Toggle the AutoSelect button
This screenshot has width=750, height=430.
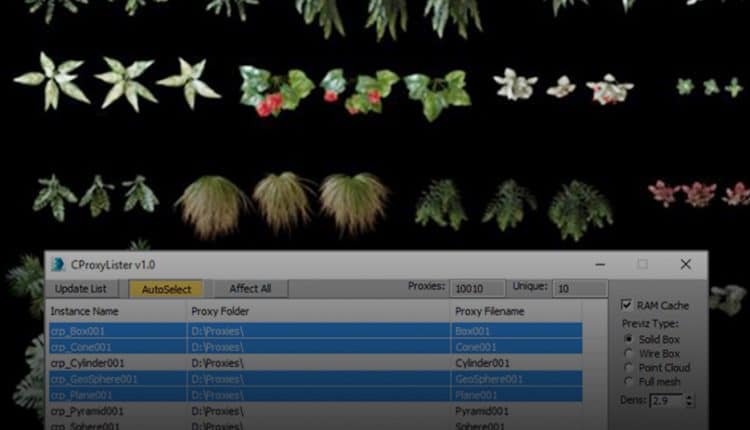pos(166,289)
